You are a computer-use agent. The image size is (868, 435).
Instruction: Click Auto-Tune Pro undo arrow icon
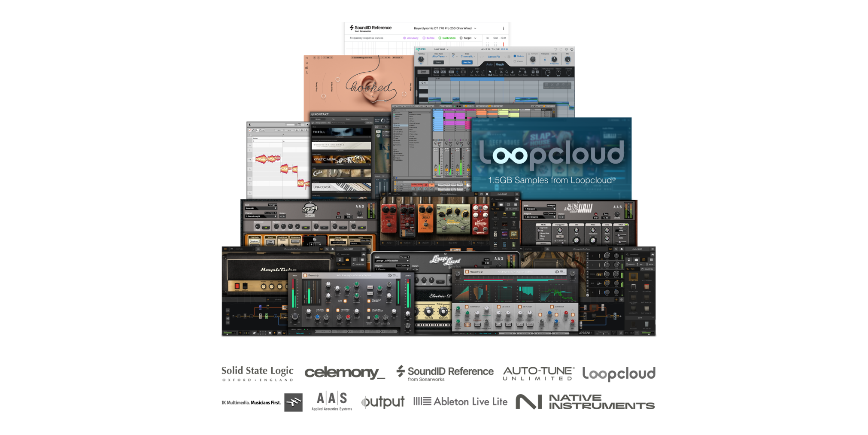point(556,49)
